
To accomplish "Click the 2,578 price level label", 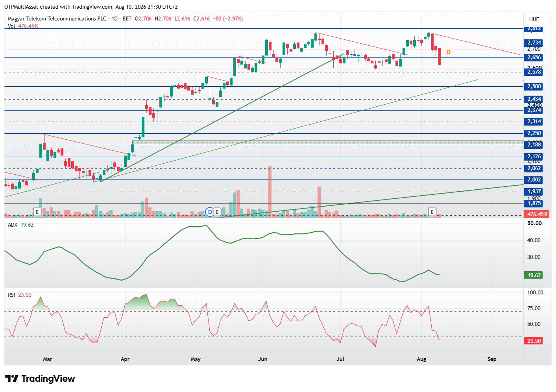I will [x=534, y=72].
